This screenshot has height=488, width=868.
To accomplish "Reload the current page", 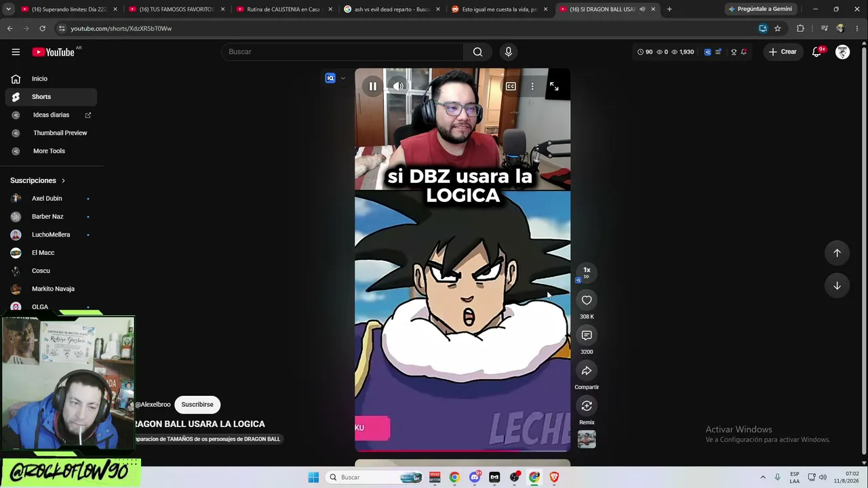I will click(x=42, y=28).
